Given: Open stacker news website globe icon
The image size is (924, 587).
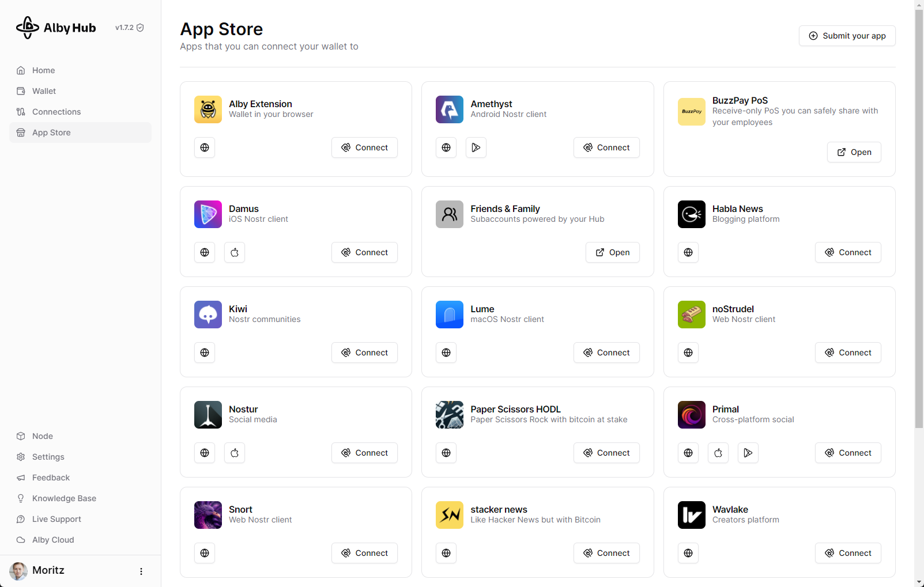Looking at the screenshot, I should coord(446,553).
